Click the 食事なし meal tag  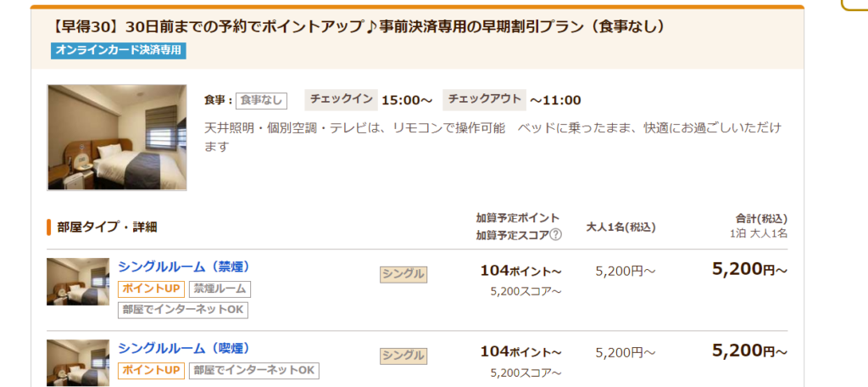coord(261,100)
